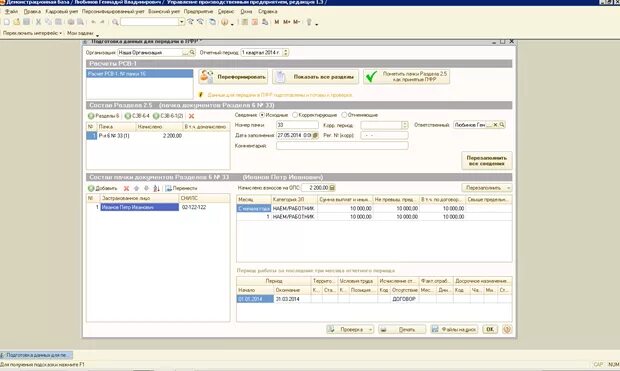The height and width of the screenshot is (371, 620).
Task: Open the Сервис menu
Action: 226,11
